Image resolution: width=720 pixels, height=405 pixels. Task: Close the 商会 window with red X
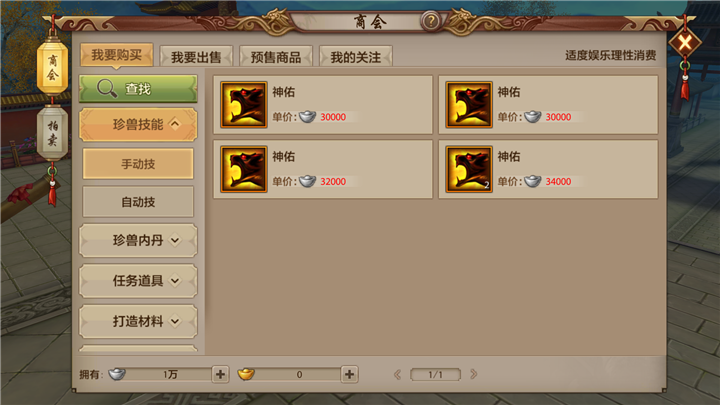point(685,43)
